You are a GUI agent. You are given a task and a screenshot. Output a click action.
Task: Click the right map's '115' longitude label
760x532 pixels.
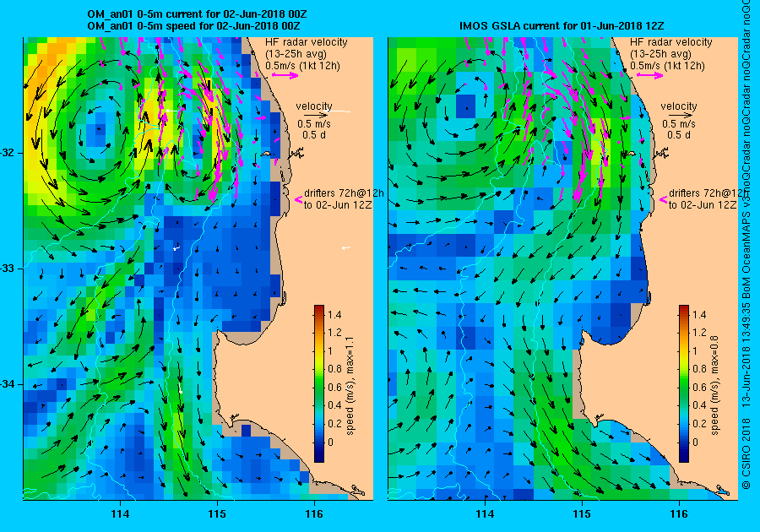(582, 514)
